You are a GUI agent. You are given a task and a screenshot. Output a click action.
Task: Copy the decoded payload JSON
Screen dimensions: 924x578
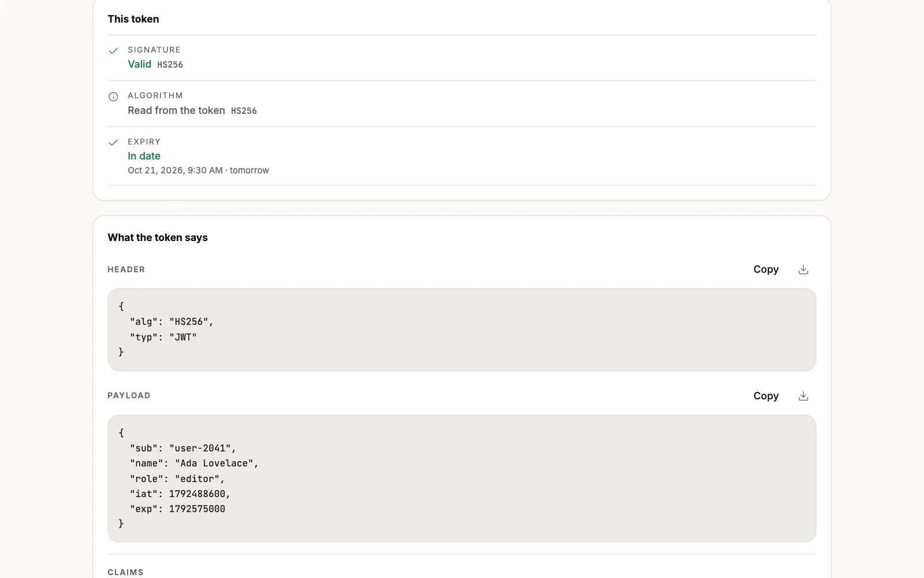pos(766,396)
